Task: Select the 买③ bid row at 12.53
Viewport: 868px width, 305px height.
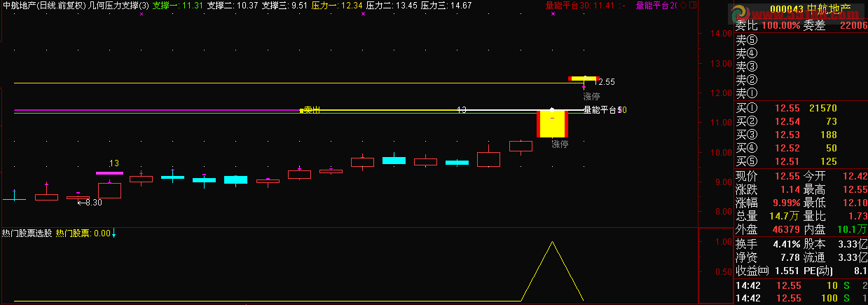Action: tap(801, 135)
